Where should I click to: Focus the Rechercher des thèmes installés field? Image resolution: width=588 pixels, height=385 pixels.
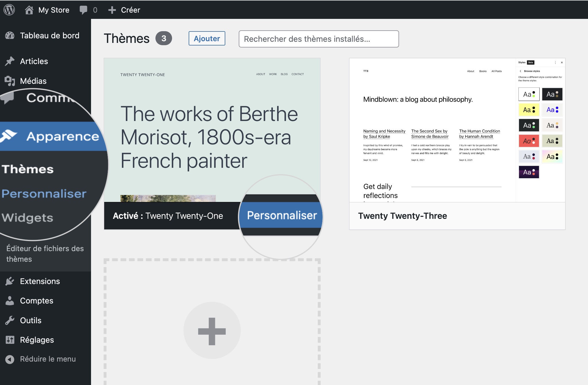[x=319, y=39]
